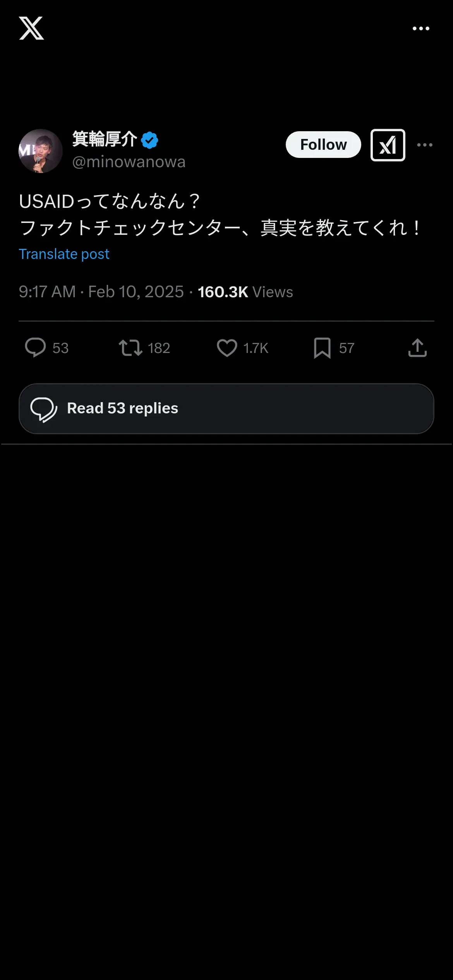Open the Grok xAI icon

tap(388, 145)
